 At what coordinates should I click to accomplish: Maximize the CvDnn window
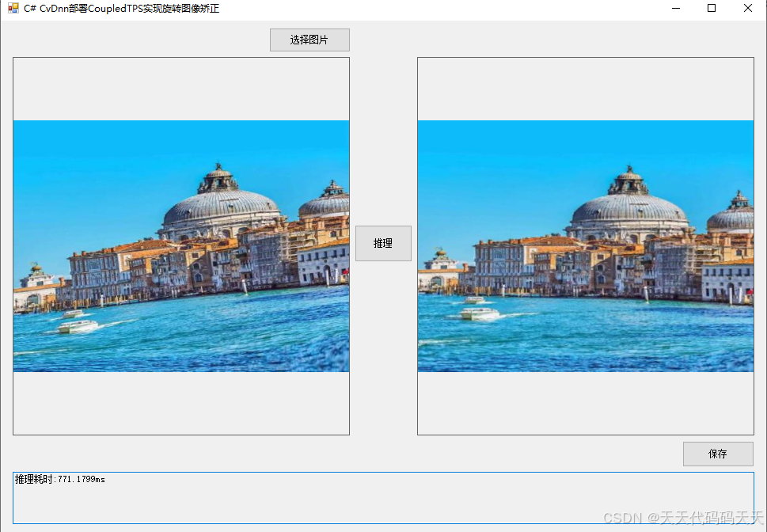[712, 9]
